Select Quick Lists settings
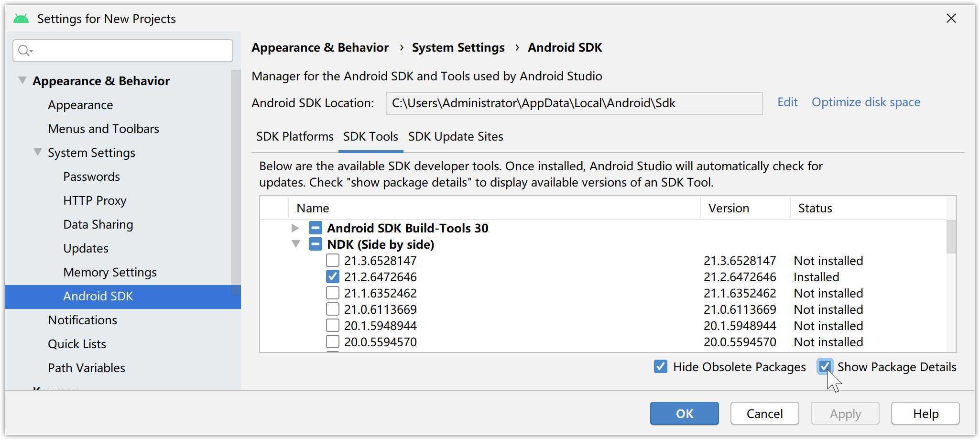 point(76,344)
